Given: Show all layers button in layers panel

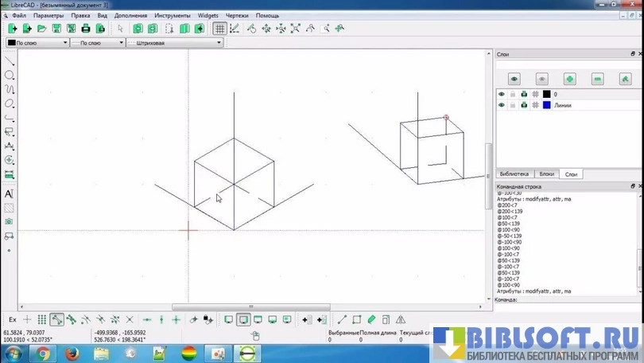Looking at the screenshot, I should [x=514, y=79].
